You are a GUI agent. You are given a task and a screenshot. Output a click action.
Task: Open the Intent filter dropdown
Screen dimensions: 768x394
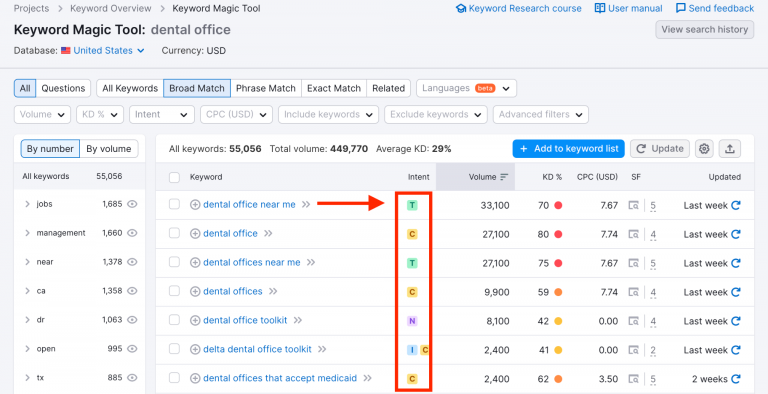coord(162,114)
